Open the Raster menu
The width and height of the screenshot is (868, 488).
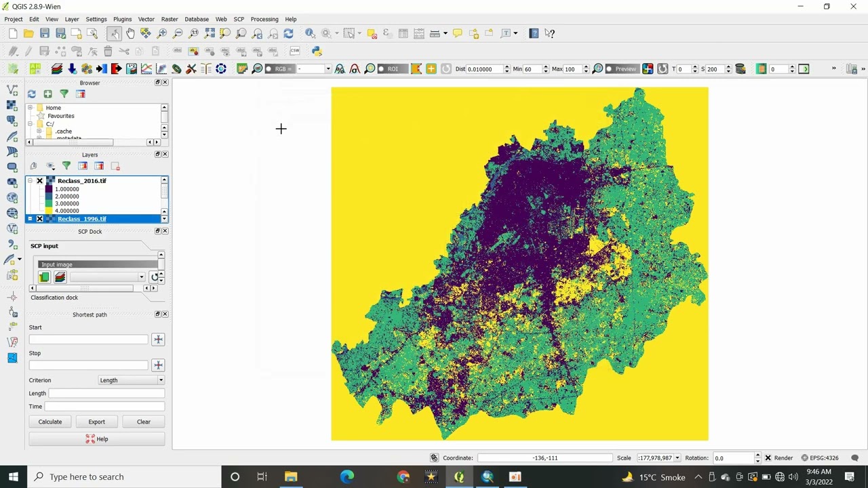170,19
